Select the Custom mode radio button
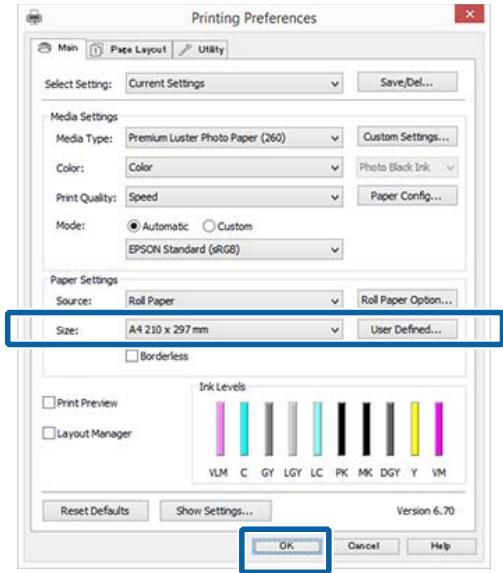 pos(227,226)
